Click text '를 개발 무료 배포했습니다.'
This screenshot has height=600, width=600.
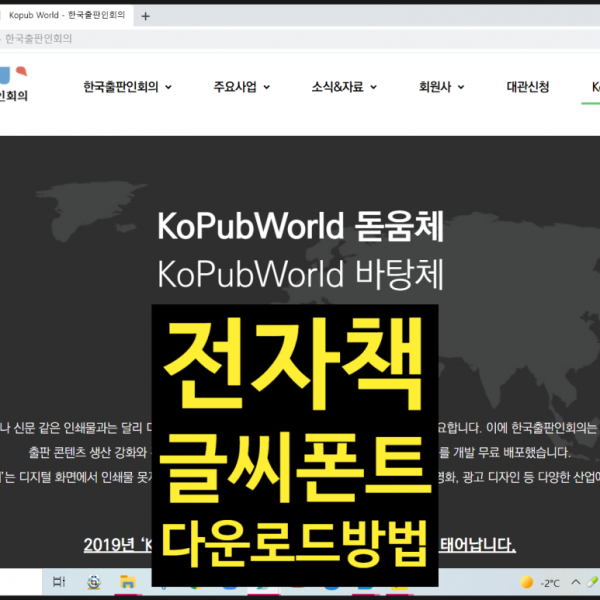[x=504, y=453]
